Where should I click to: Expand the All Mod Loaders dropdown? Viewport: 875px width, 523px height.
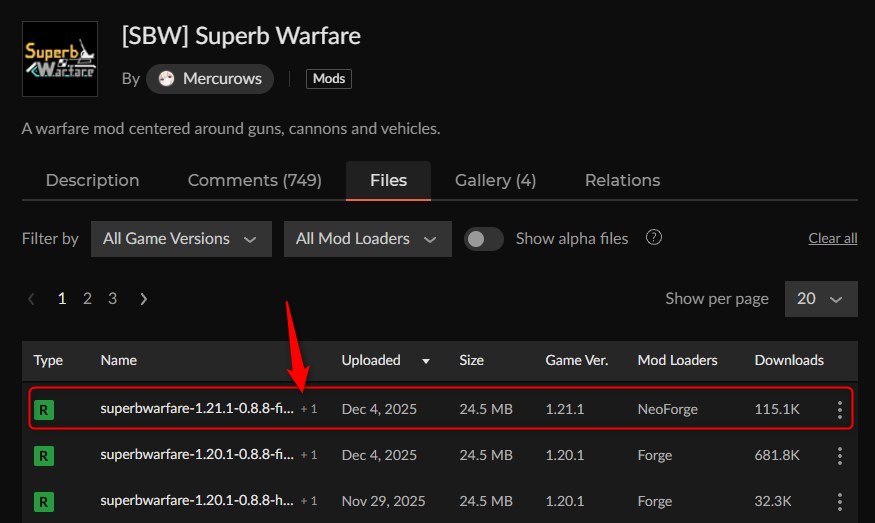(366, 239)
